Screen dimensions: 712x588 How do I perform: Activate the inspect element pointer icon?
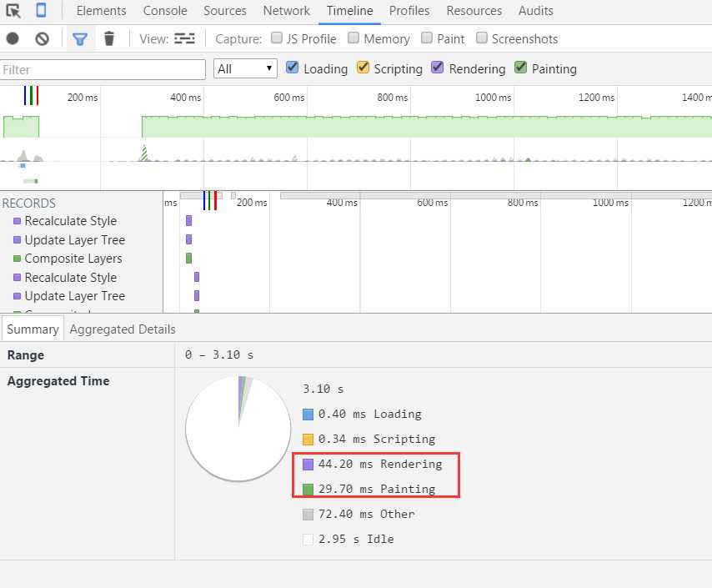13,11
